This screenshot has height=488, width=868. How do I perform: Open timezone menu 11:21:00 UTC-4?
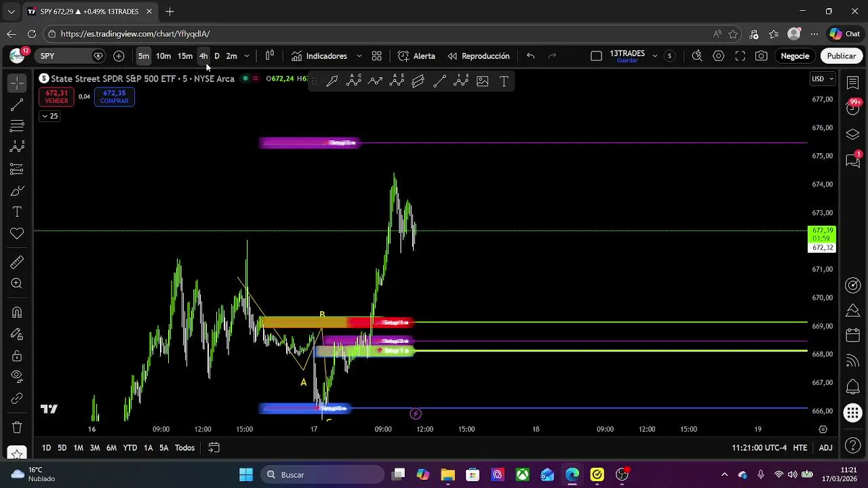[x=759, y=447]
